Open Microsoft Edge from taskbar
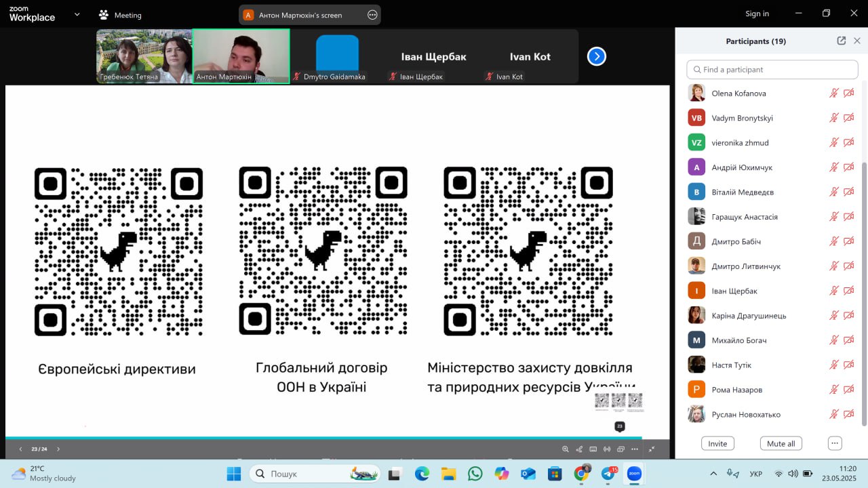The image size is (868, 488). (x=422, y=474)
